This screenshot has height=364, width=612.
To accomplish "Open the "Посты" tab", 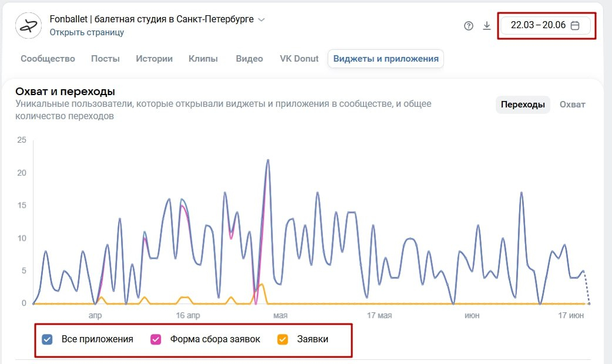I will 105,59.
